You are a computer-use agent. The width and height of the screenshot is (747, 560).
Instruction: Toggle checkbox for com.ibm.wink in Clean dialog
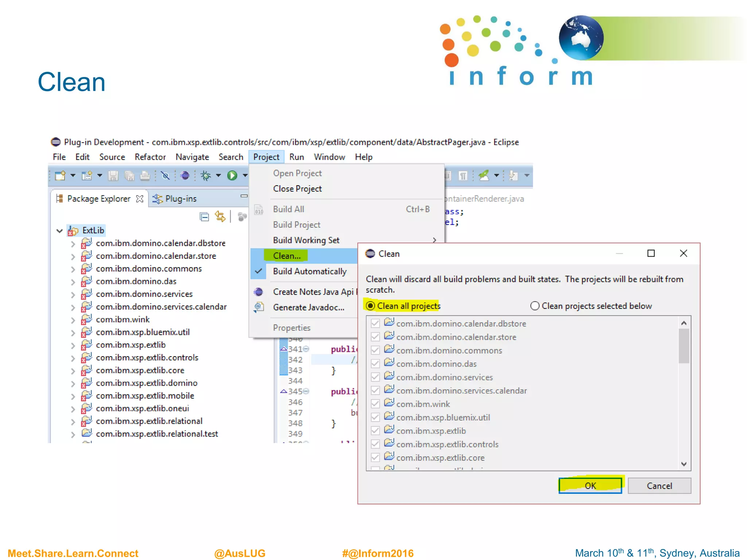pos(375,404)
